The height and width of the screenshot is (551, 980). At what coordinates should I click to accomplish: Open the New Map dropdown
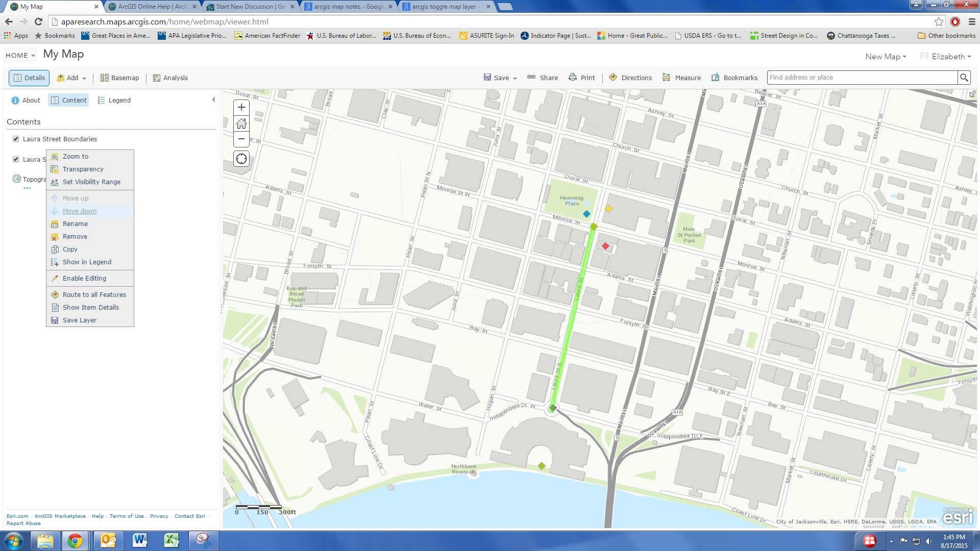pos(886,57)
